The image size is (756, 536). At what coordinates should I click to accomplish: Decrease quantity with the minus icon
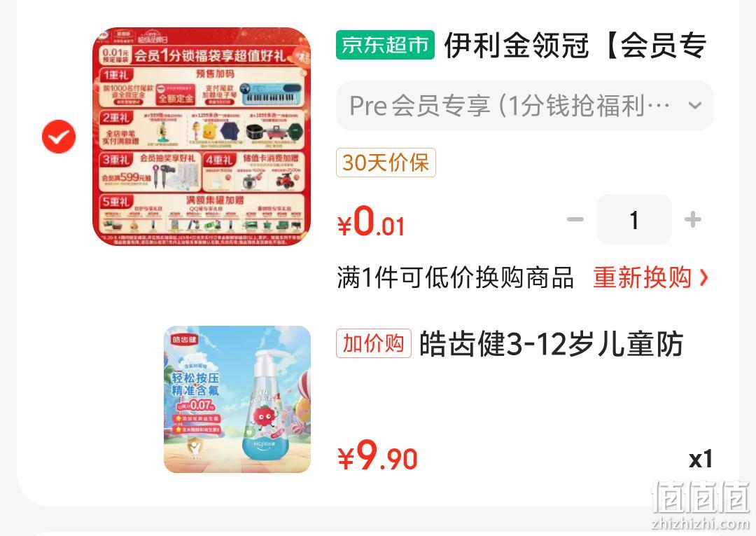[x=575, y=219]
